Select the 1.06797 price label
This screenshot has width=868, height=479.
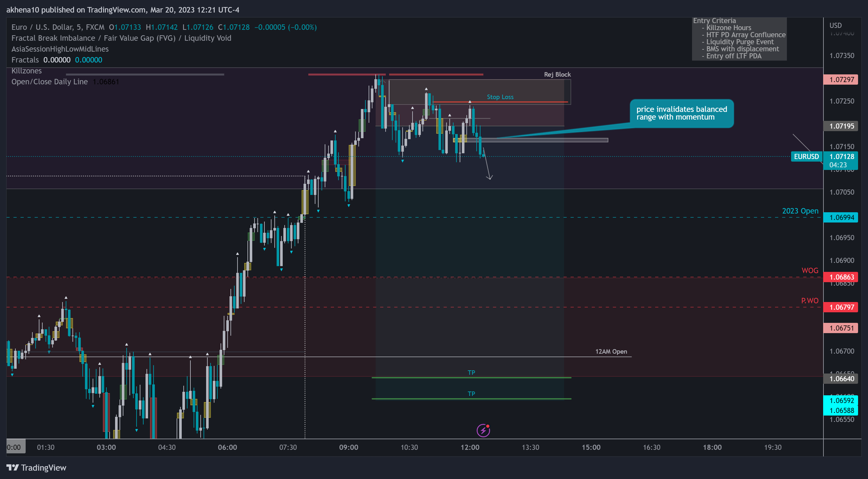[x=841, y=307]
